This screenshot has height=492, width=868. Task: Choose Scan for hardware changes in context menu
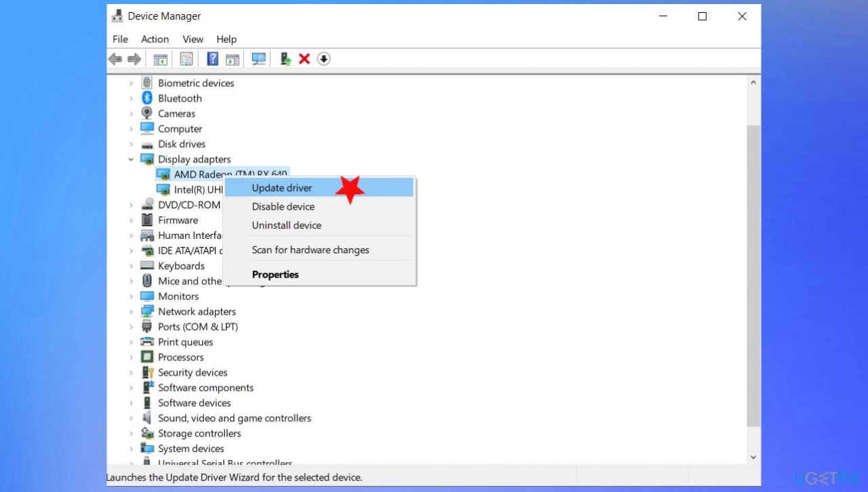(x=310, y=250)
